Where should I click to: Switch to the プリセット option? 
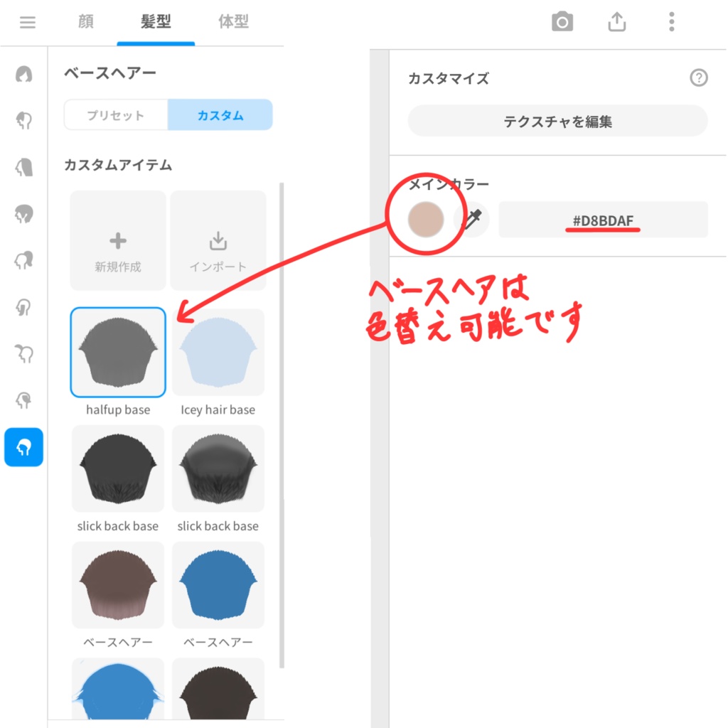pyautogui.click(x=116, y=114)
